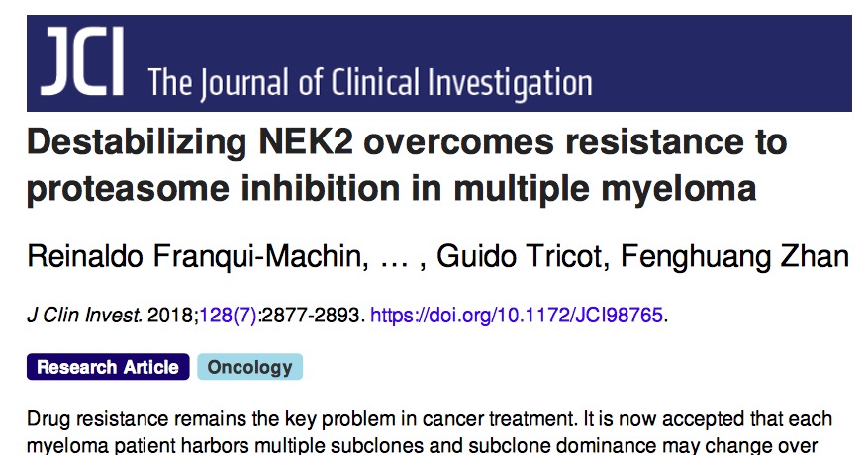Click the page range 2877-2893

tap(311, 315)
